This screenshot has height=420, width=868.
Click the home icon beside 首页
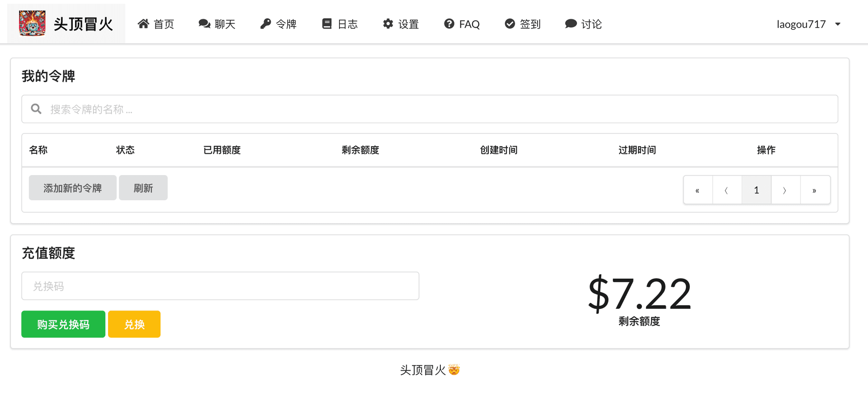143,24
